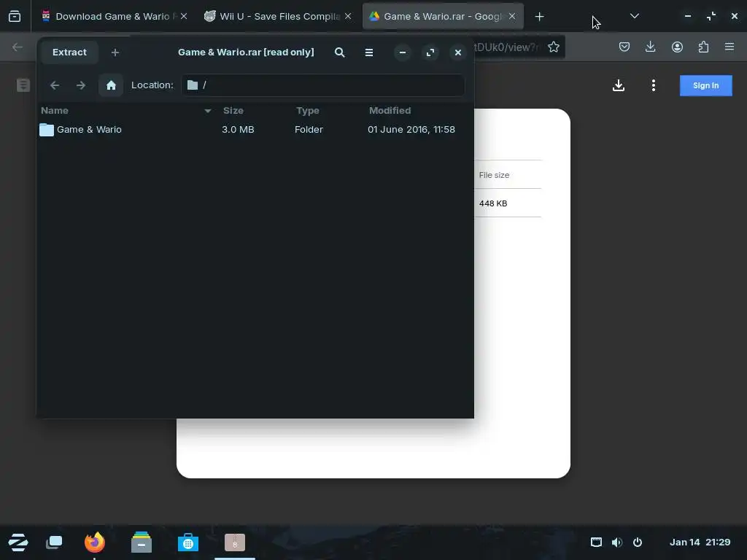
Task: Click the Location path field
Action: click(x=322, y=85)
